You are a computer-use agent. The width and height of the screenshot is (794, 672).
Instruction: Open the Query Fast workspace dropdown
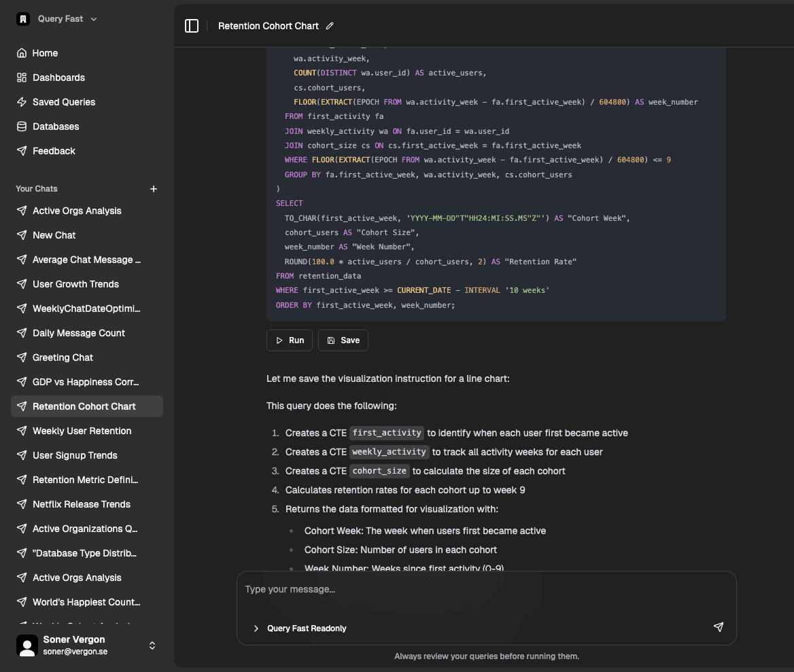(x=94, y=19)
